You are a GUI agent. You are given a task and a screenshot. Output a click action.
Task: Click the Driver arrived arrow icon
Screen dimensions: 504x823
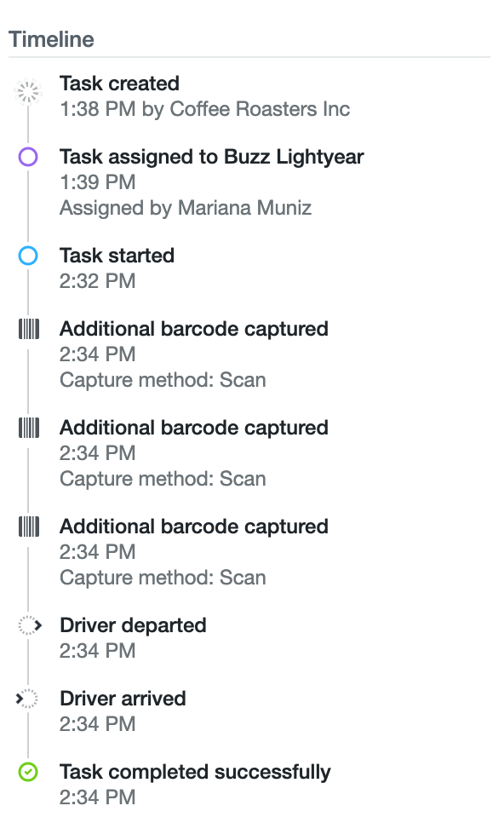coord(26,699)
